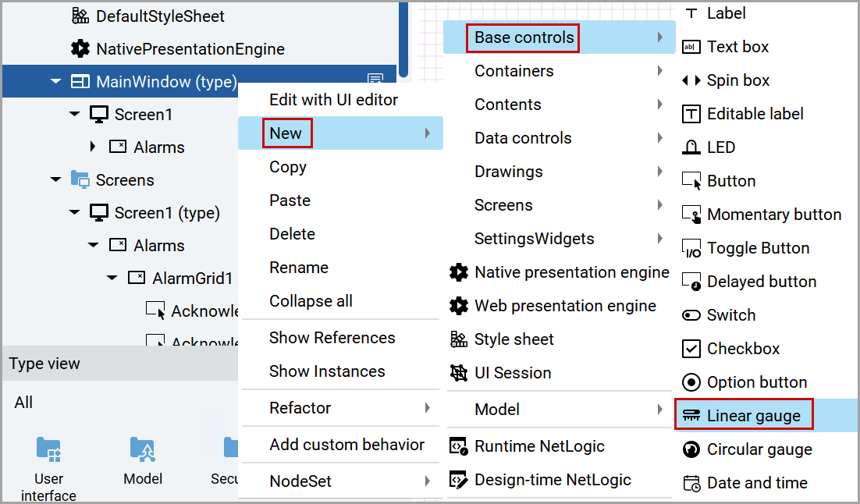Select the Style sheet item
Viewport: 860px width, 504px height.
514,339
